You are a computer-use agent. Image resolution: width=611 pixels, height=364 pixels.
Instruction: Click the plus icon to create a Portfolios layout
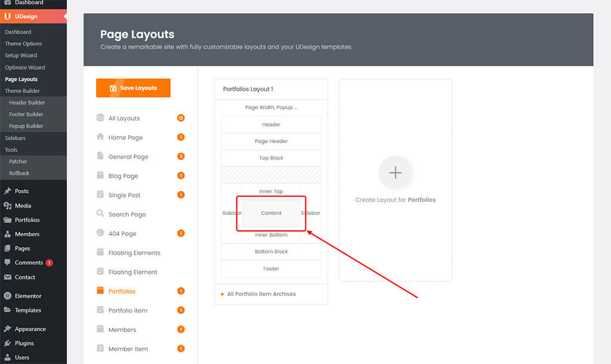coord(396,173)
